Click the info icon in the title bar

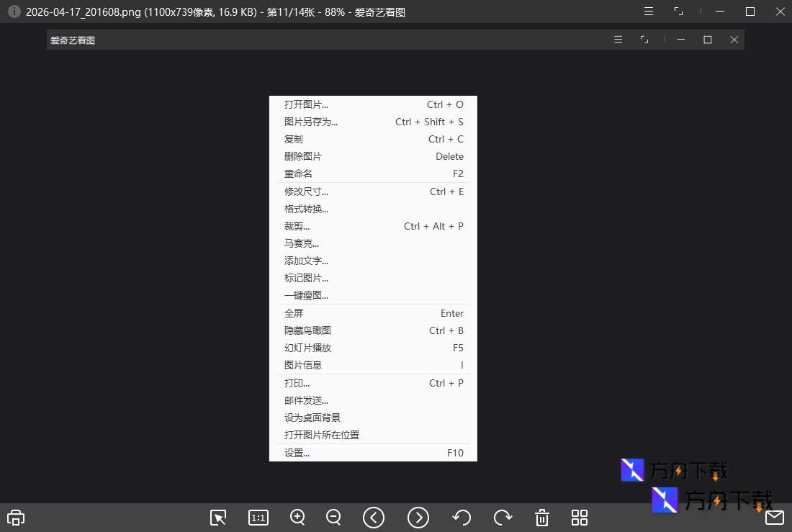coord(14,11)
